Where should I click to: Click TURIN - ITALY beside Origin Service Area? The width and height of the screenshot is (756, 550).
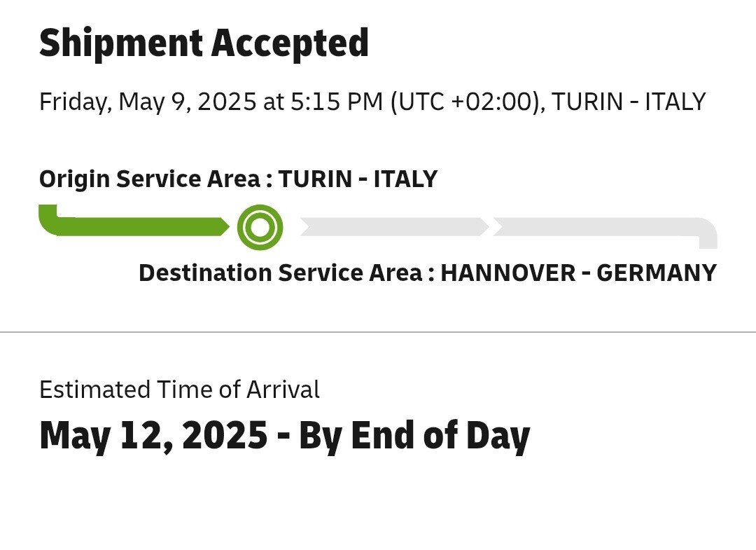coord(358,179)
